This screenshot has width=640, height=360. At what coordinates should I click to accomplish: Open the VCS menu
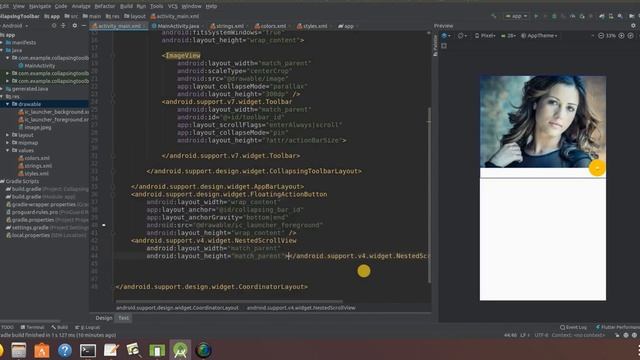(x=173, y=6)
